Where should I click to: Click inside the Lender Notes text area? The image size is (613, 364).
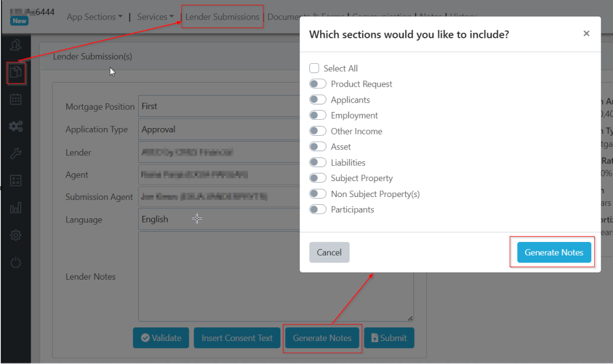219,276
